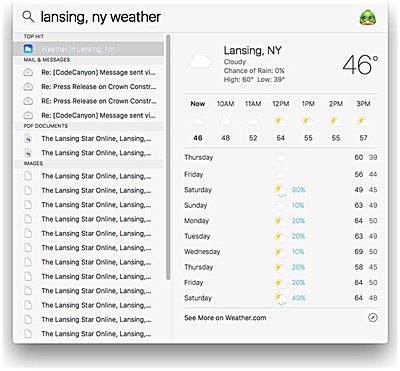
Task: Click the 'Chance of Rain: 0%' text
Action: 254,71
